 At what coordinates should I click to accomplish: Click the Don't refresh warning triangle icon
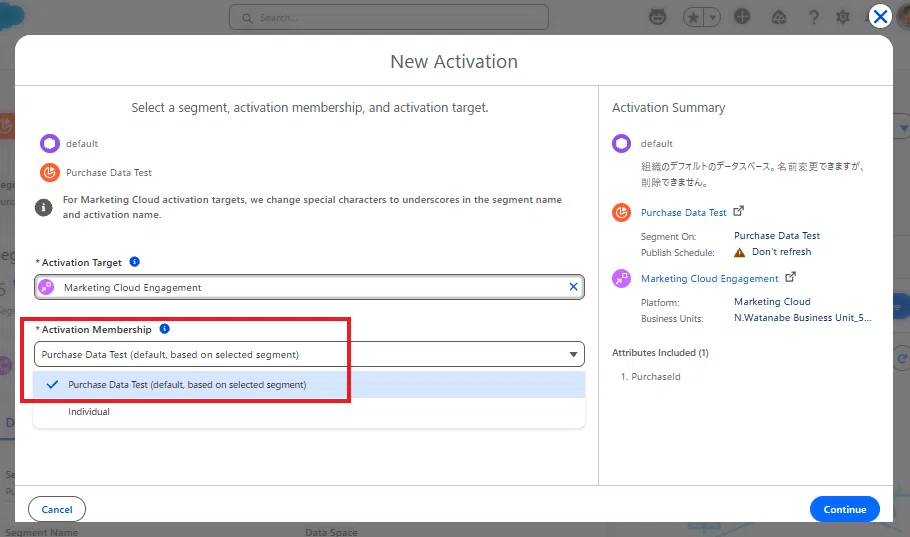point(739,253)
